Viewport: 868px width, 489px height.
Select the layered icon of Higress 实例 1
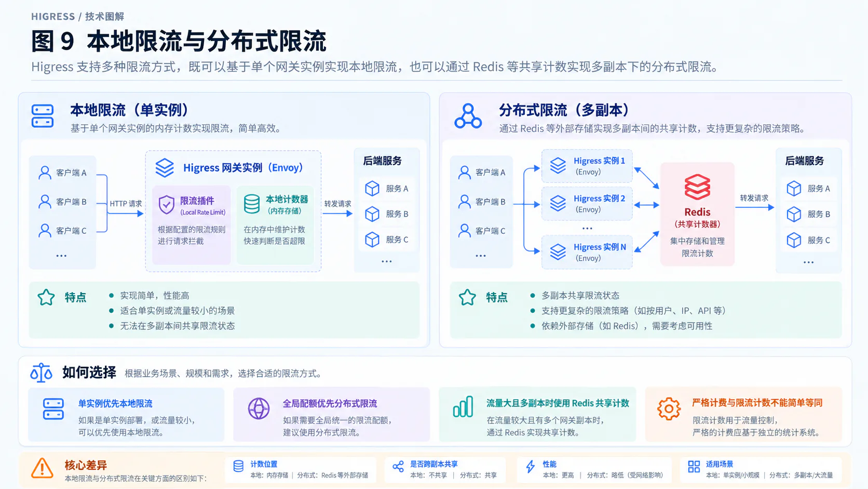[x=558, y=166]
